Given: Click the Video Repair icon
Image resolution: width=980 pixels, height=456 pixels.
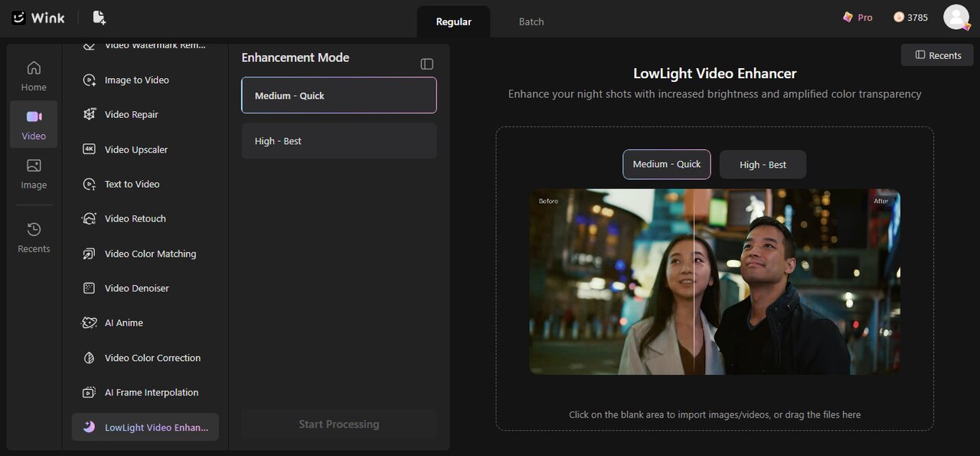Looking at the screenshot, I should point(89,114).
